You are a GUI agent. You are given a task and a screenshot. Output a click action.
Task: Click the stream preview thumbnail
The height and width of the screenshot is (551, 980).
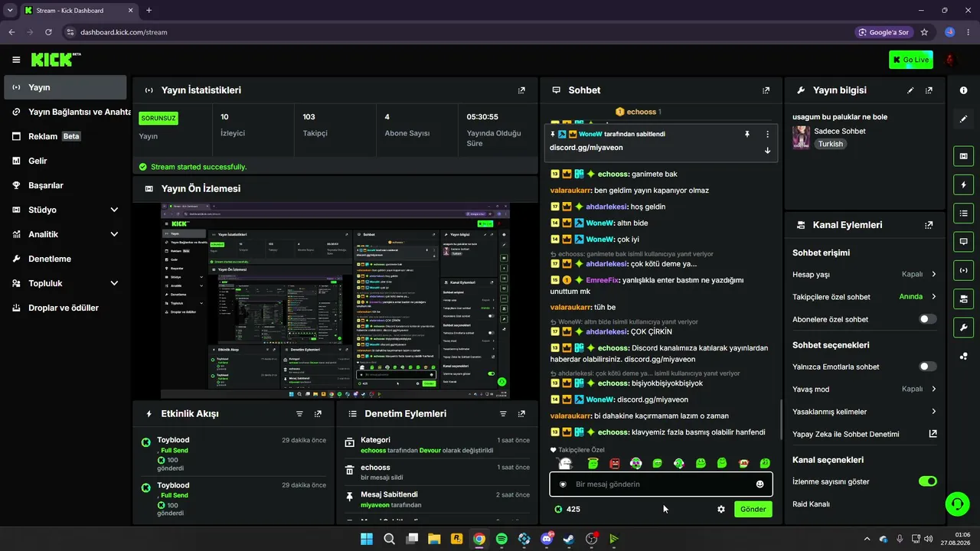click(335, 300)
